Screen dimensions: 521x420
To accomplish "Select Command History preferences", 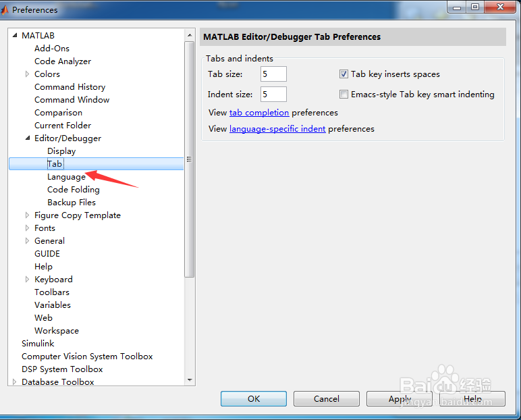I will [70, 87].
